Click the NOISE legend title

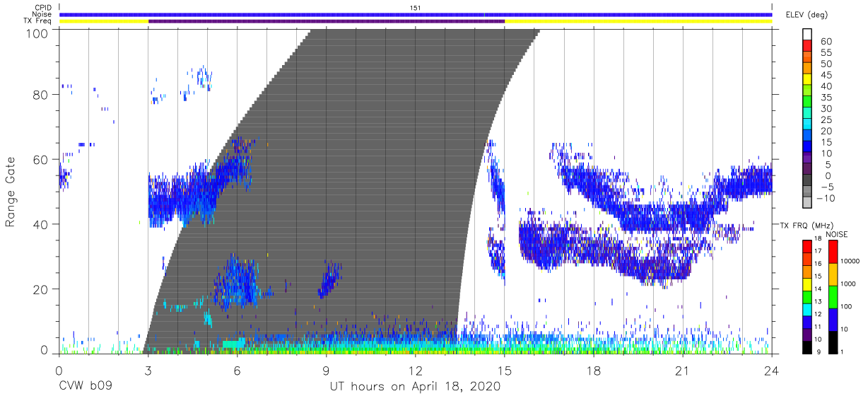tap(837, 234)
